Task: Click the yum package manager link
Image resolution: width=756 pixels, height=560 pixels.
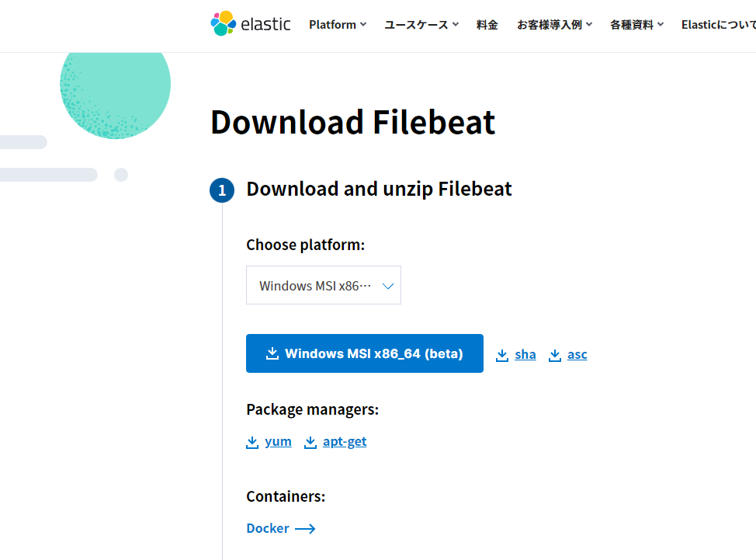Action: pyautogui.click(x=278, y=441)
